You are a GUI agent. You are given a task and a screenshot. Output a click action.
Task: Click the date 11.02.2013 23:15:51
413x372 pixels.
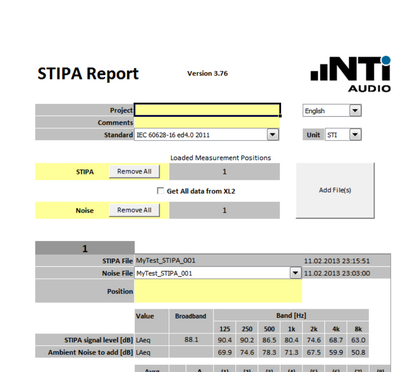[337, 261]
